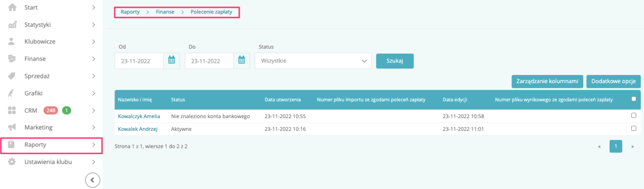Open the calendar picker for Do date
This screenshot has height=189, width=644.
click(x=242, y=60)
